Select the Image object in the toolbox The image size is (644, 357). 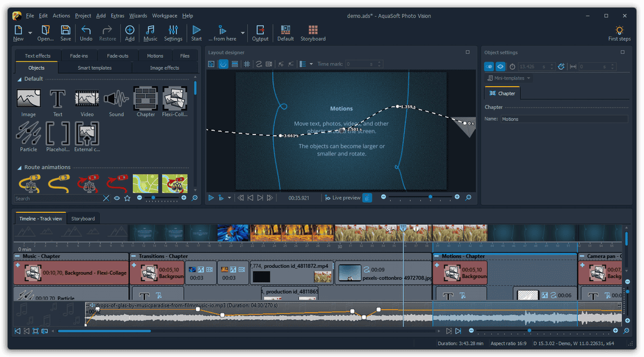click(x=28, y=103)
